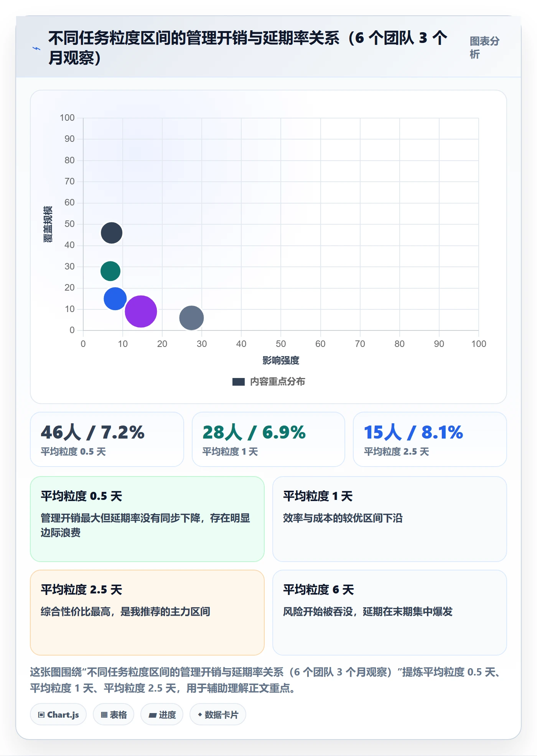Toggle the 内容重点分布 legend swatch
Screen dimensions: 537x756
(x=238, y=382)
